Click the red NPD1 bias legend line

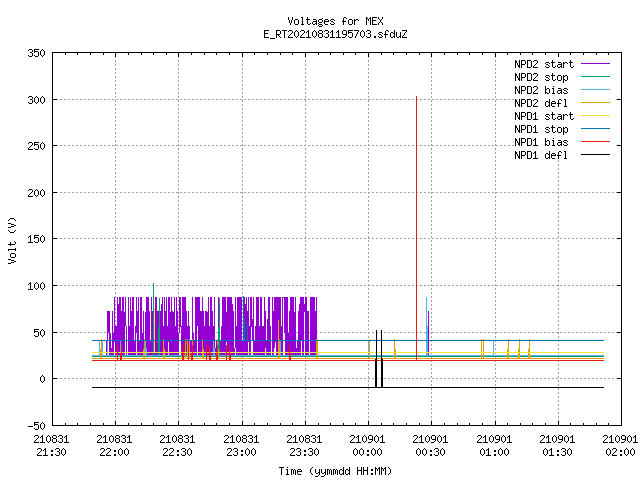[596, 142]
